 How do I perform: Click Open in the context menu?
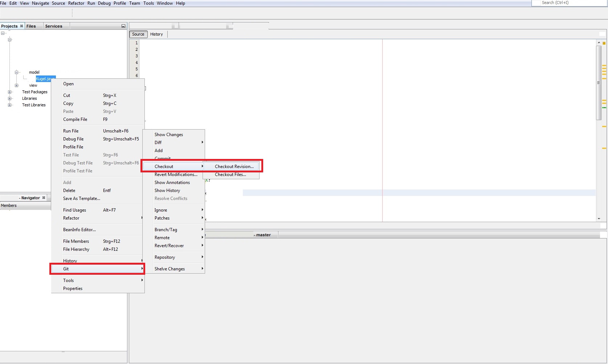[98, 84]
